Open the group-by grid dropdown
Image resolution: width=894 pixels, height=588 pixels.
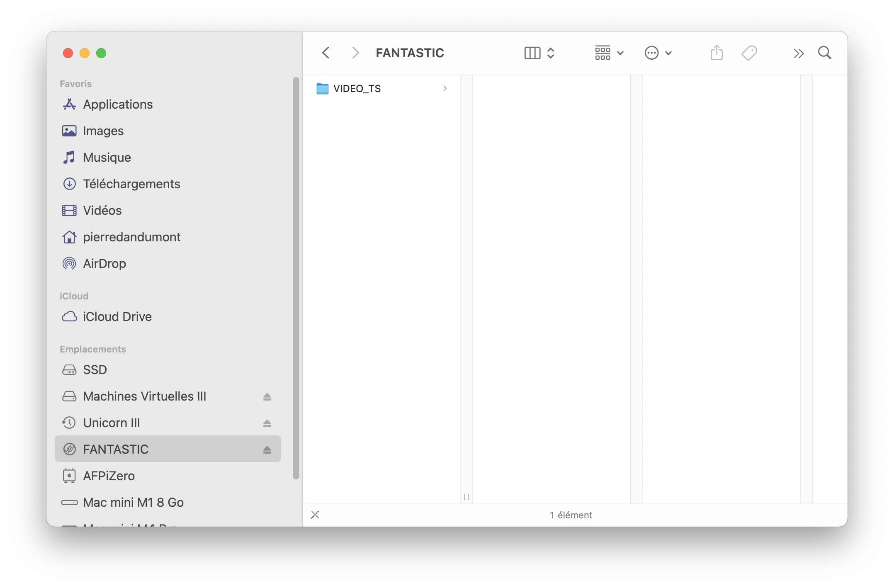point(609,53)
